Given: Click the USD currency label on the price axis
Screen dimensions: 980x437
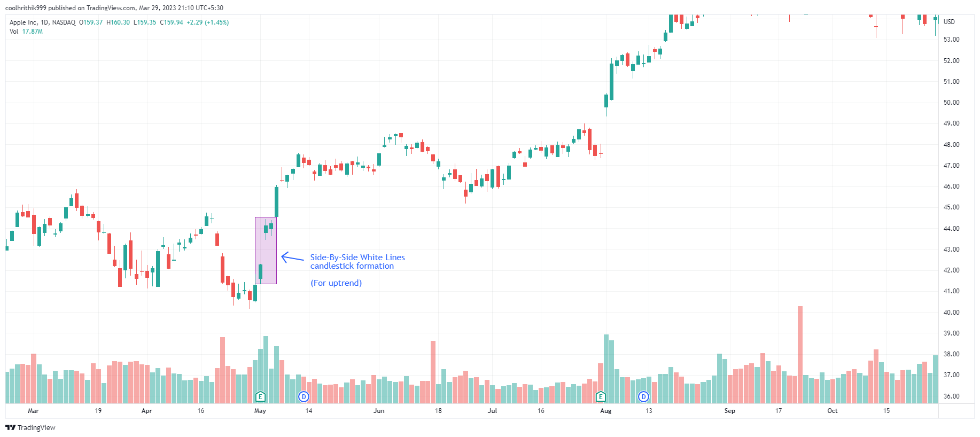Looking at the screenshot, I should pos(949,22).
